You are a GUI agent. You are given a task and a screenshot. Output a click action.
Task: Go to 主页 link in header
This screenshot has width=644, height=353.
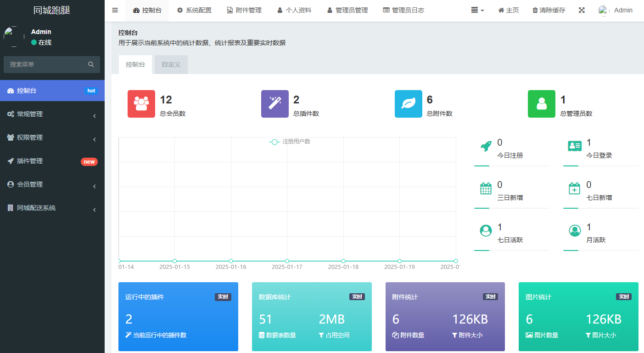[x=508, y=10]
